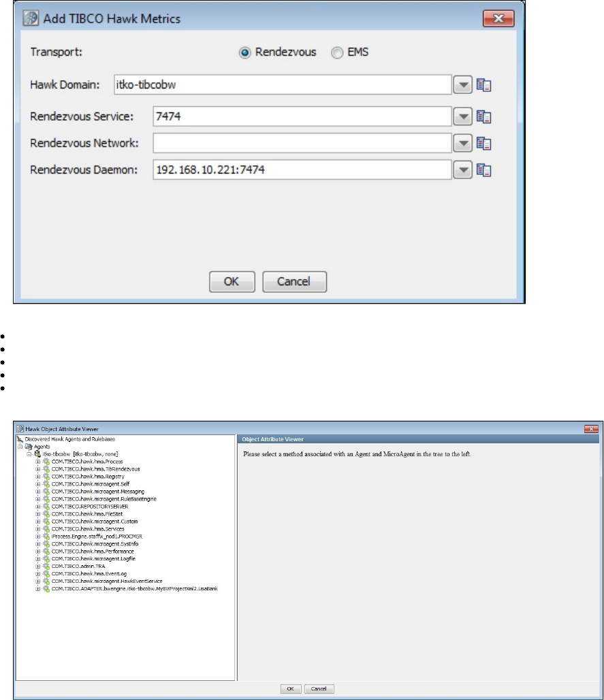Click the Add TIBCO Hawk Metrics title icon
Viewport: 604px width, 700px height.
click(x=31, y=19)
